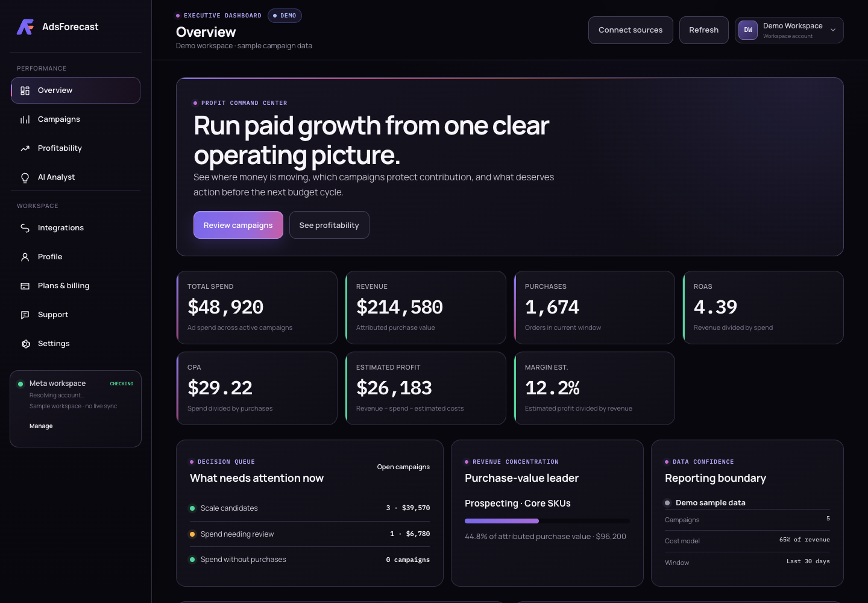Click the CHECKING status label
Image resolution: width=868 pixels, height=603 pixels.
122,384
